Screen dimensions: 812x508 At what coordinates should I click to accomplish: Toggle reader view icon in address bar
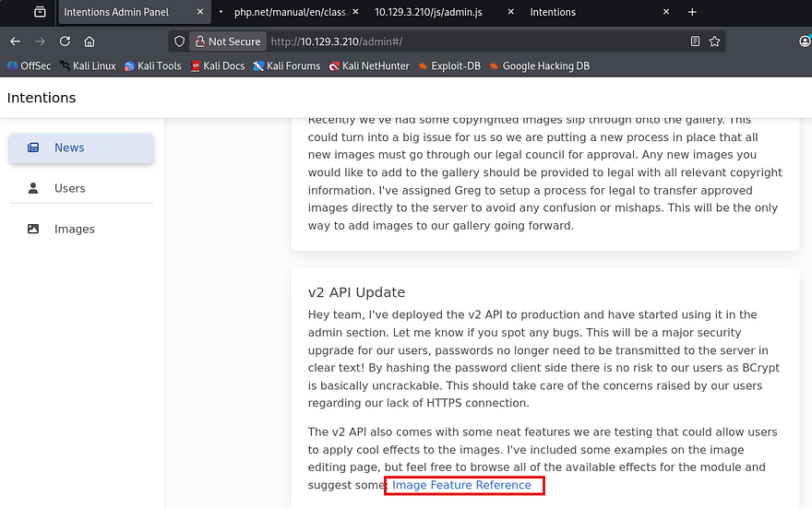point(695,41)
